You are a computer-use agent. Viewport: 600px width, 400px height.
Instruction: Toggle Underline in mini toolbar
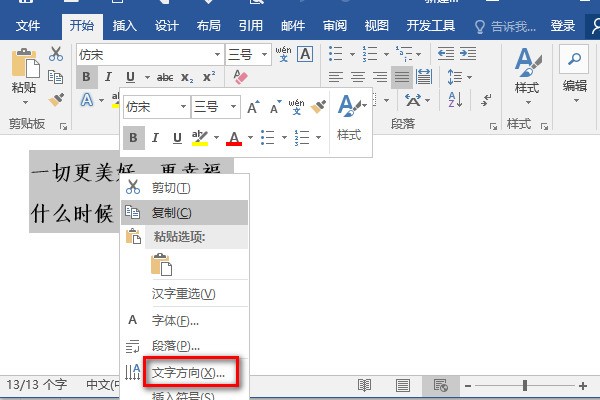[x=177, y=138]
